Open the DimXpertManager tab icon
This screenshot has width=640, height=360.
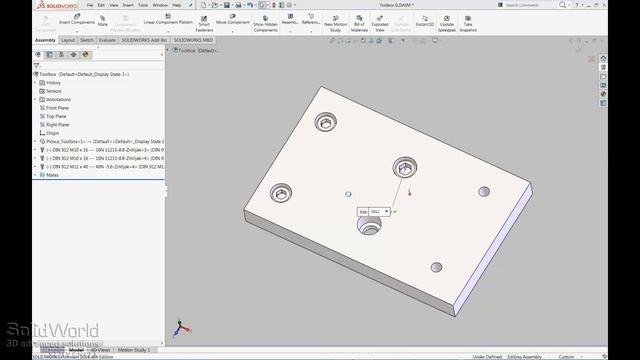(73, 55)
